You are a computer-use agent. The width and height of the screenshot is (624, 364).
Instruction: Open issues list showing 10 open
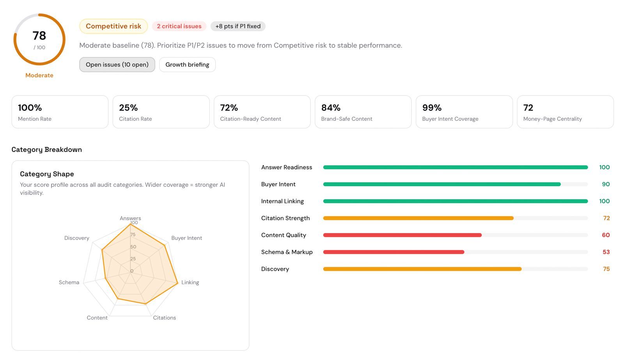[x=117, y=65]
